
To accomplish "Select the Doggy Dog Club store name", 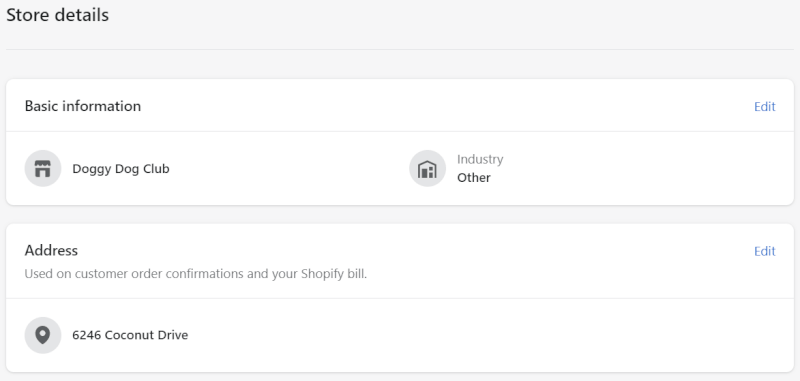I will pyautogui.click(x=121, y=169).
